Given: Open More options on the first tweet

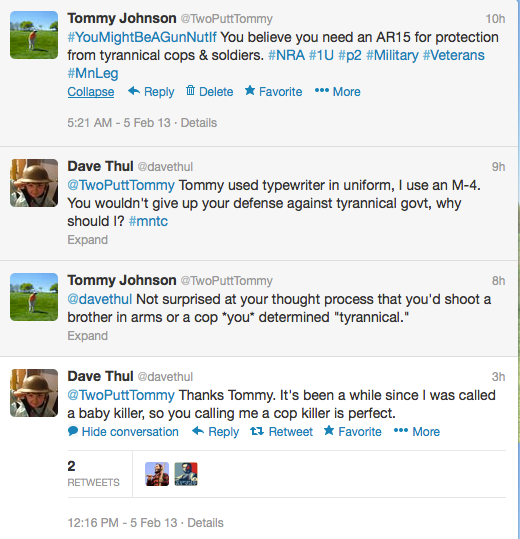Looking at the screenshot, I should pos(338,92).
